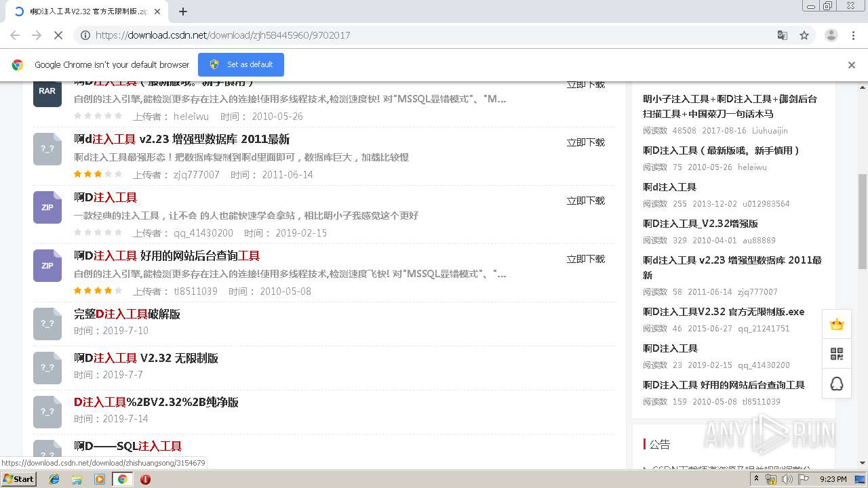The height and width of the screenshot is (488, 868).
Task: Click 立即下载 for the top RAR entry
Action: click(x=586, y=85)
